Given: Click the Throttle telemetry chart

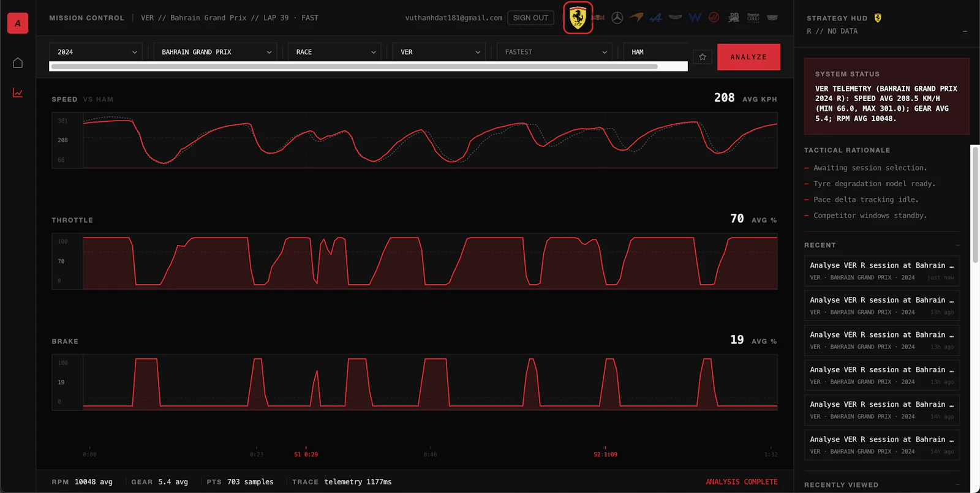Looking at the screenshot, I should [415, 261].
